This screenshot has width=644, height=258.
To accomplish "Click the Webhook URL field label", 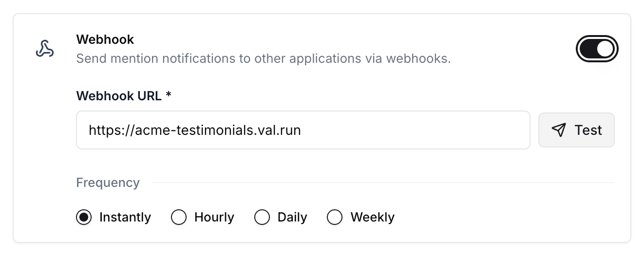I will click(x=119, y=96).
